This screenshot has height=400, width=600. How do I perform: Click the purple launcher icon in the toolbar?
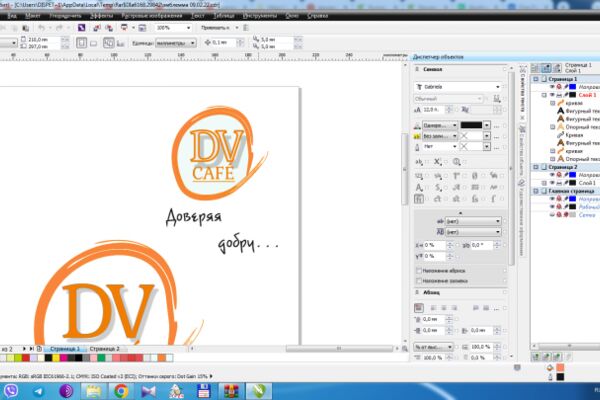(x=82, y=28)
